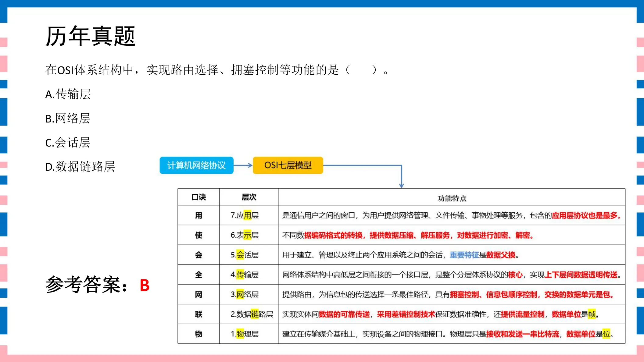Screen dimensions: 644x362
Task: Click the mnemonic cell 物
Action: click(199, 334)
